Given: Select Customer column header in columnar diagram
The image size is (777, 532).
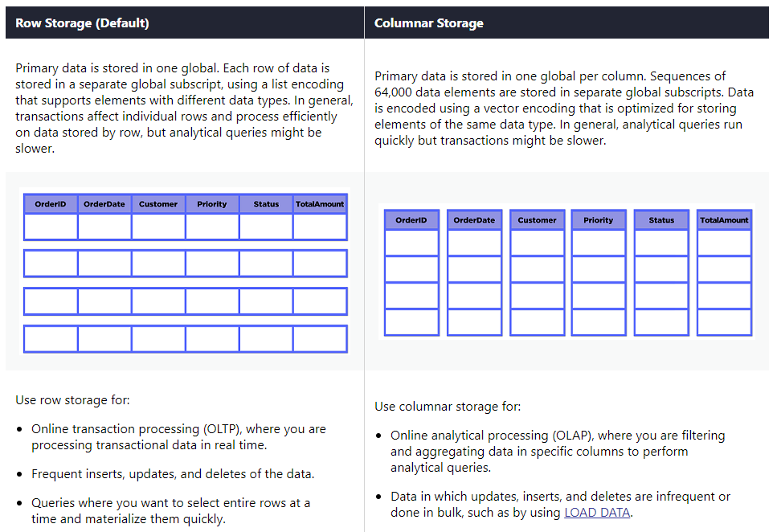Looking at the screenshot, I should pyautogui.click(x=537, y=220).
